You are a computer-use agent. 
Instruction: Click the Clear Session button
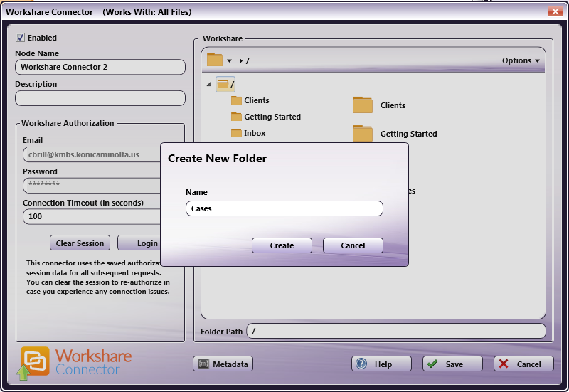[x=80, y=243]
